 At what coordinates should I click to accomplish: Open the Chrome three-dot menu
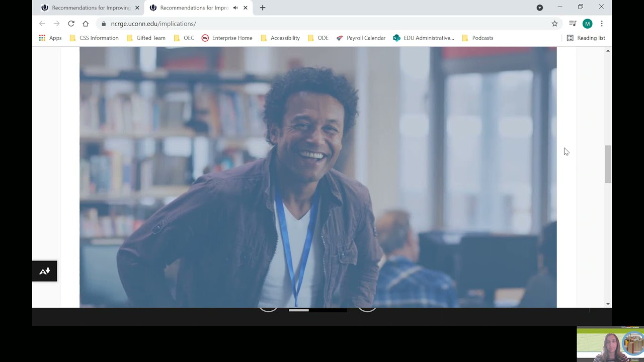click(x=602, y=24)
